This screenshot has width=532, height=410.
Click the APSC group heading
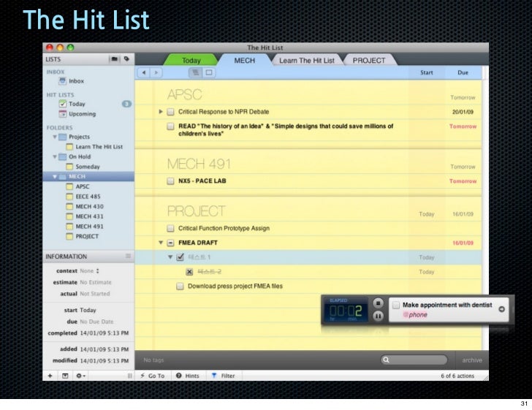click(x=184, y=94)
